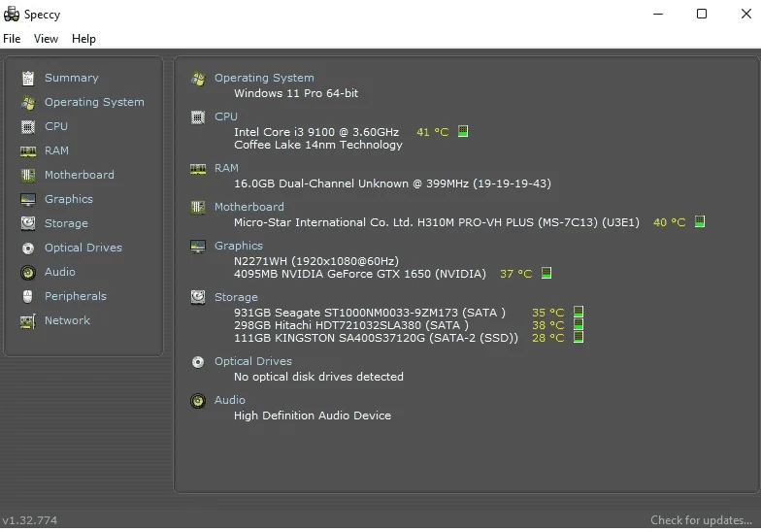Click the Hitachi drive 38 °C indicator icon
The image size is (761, 532).
point(579,324)
